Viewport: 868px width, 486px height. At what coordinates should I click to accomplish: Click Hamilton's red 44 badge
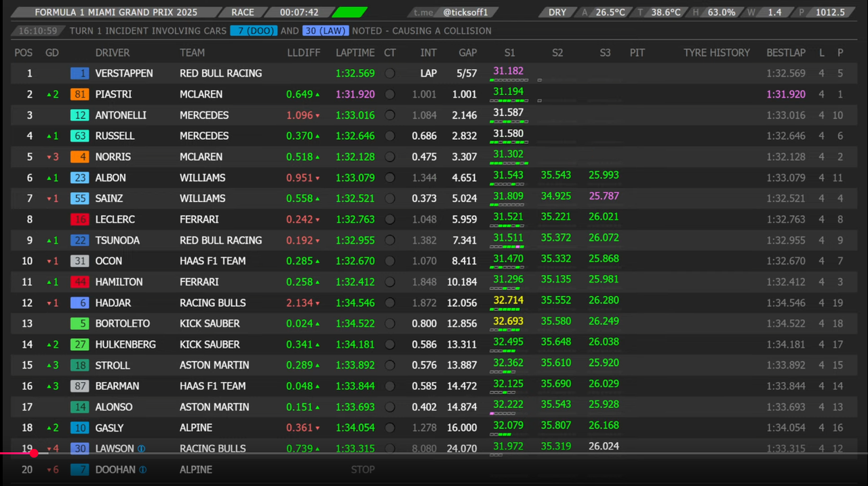pos(80,282)
